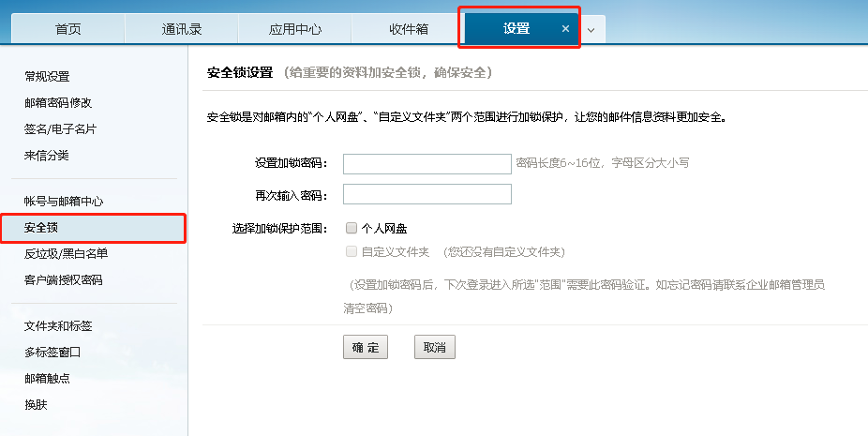Click the 设置加锁密码 input field
This screenshot has width=868, height=436.
[427, 164]
